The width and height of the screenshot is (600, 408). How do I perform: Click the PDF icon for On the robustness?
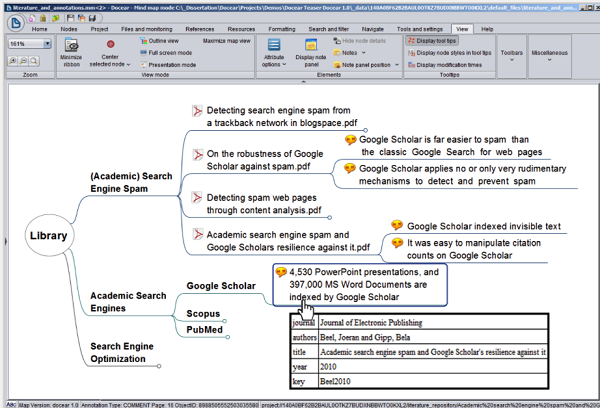198,154
